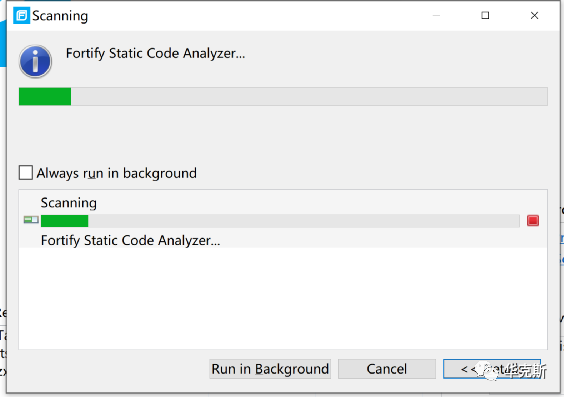This screenshot has height=397, width=564.
Task: Click the Fortify app icon in title bar
Action: click(x=21, y=16)
